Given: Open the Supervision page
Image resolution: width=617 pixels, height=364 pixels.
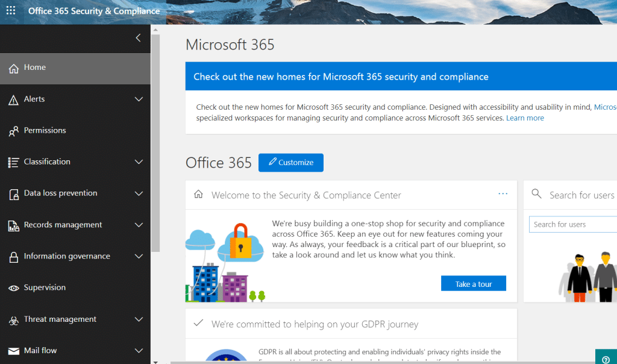Looking at the screenshot, I should click(x=75, y=287).
